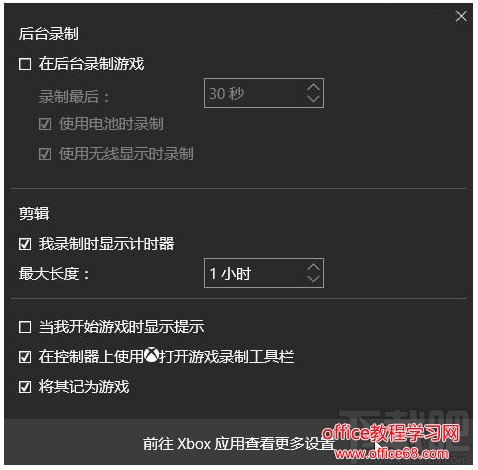Select the 后台录制 section heading

pyautogui.click(x=49, y=34)
